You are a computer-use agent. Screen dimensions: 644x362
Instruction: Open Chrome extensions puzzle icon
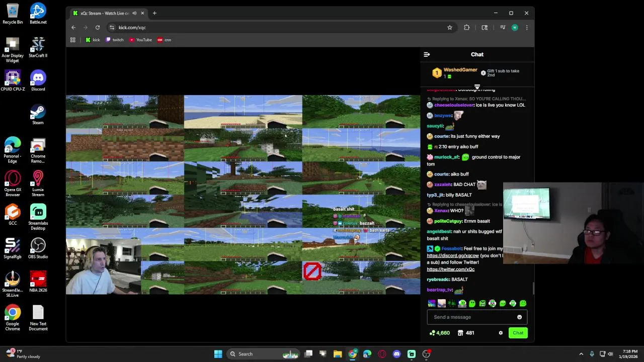pyautogui.click(x=467, y=28)
